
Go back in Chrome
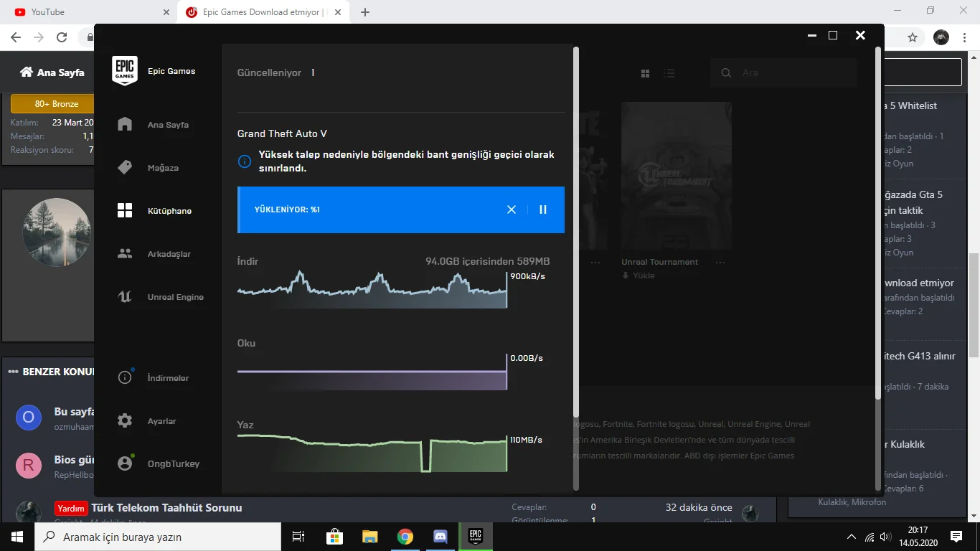(16, 37)
